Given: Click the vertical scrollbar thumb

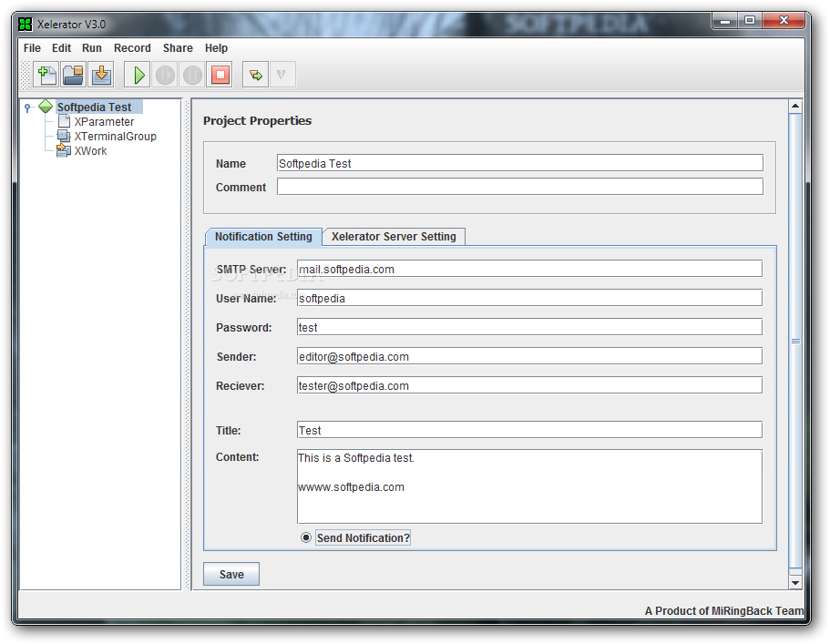Looking at the screenshot, I should (795, 342).
